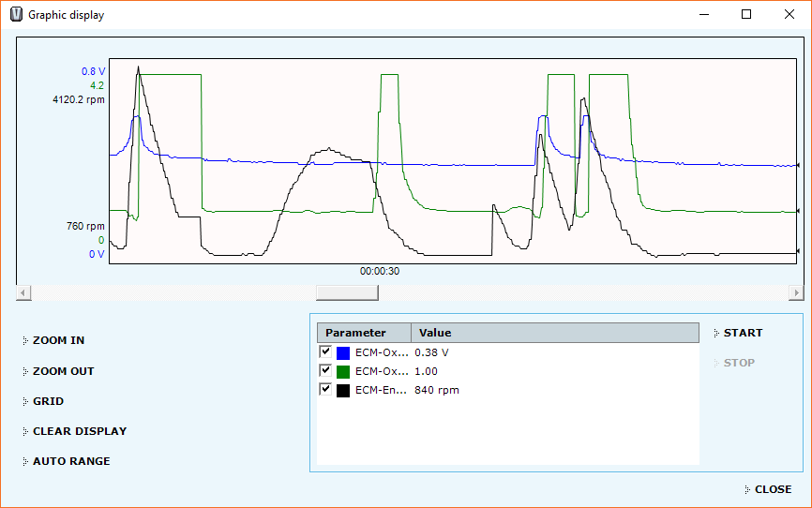This screenshot has width=812, height=508.
Task: Click the horizontal scrollbar thumb below the graph
Action: point(346,293)
